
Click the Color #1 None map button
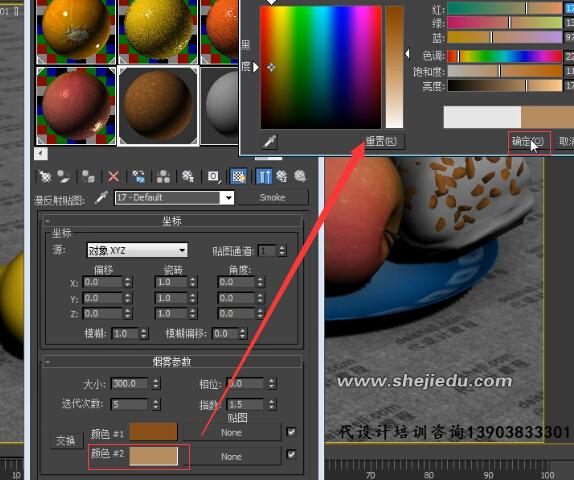(x=231, y=433)
